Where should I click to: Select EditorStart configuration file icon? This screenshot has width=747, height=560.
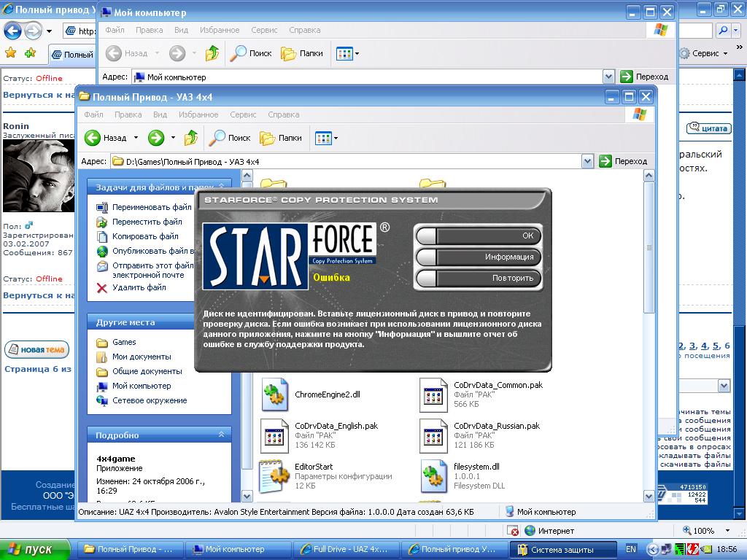(274, 476)
